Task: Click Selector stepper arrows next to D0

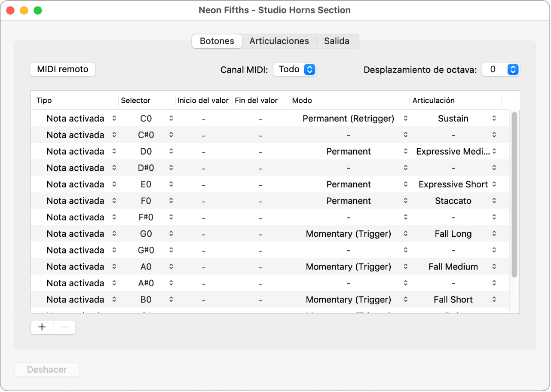Action: point(171,151)
